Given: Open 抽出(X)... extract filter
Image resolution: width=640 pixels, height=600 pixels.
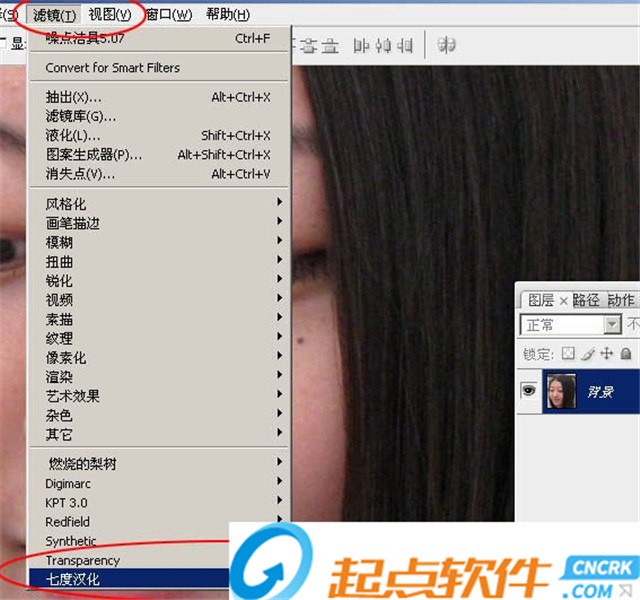Looking at the screenshot, I should tap(159, 97).
